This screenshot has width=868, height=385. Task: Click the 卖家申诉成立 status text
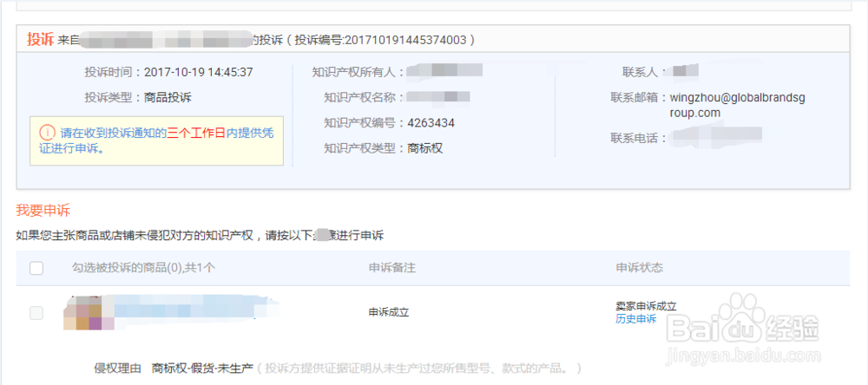646,306
